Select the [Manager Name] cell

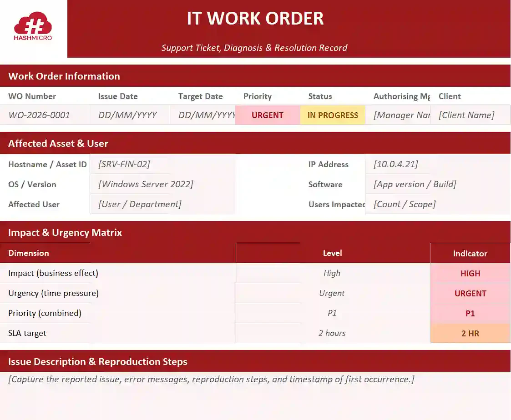(398, 115)
